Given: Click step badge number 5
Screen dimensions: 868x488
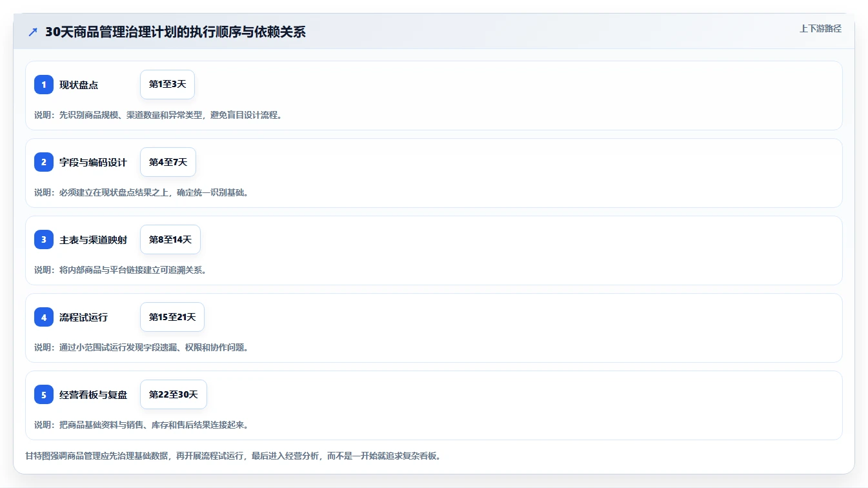Looking at the screenshot, I should pos(44,394).
